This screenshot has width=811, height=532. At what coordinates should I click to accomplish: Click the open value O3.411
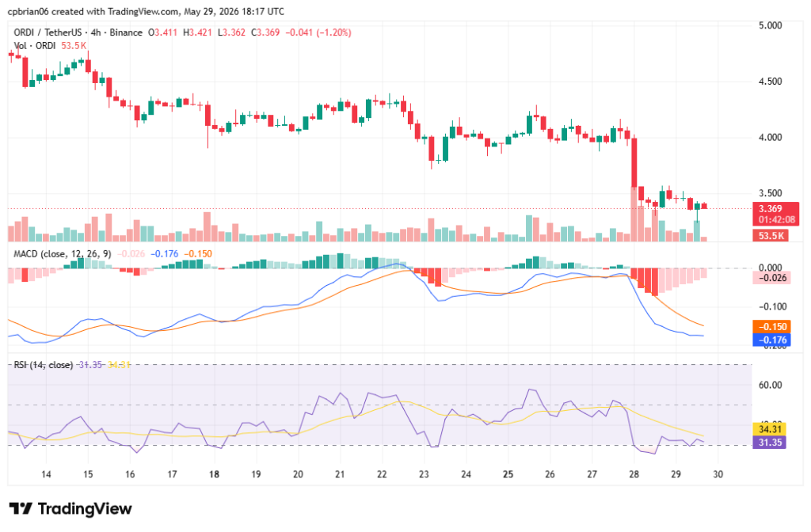coord(162,32)
